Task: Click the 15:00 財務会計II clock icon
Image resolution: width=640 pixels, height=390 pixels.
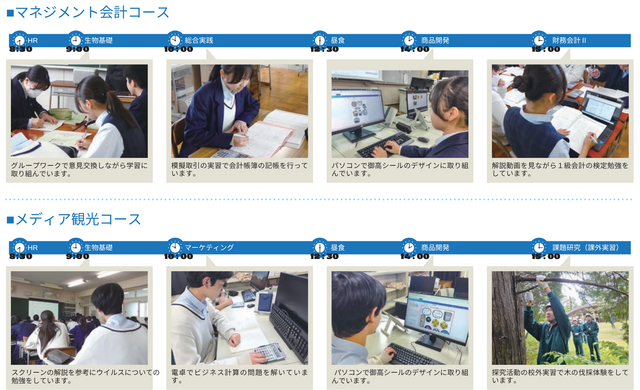Action: click(x=539, y=40)
